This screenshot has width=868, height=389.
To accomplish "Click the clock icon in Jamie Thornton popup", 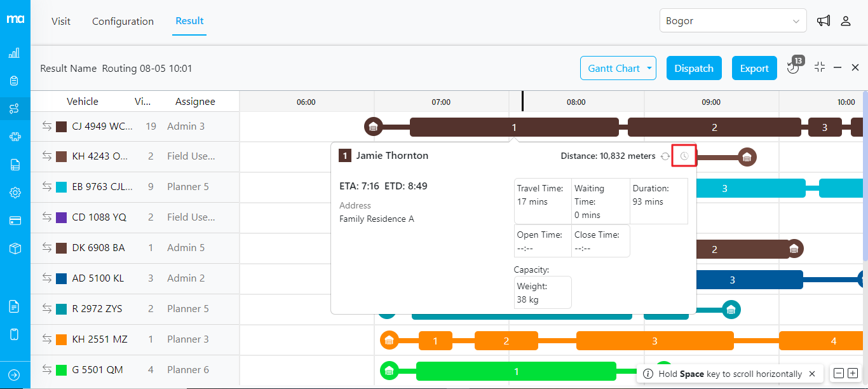I will 684,156.
